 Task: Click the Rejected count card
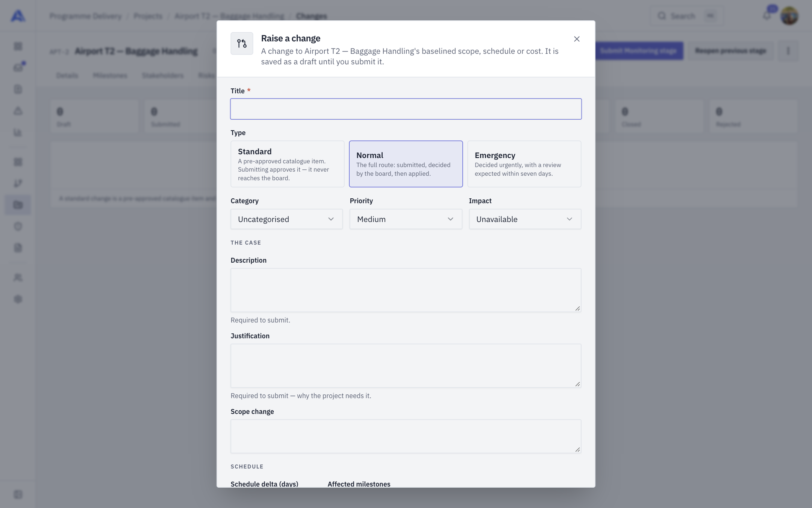tap(753, 116)
